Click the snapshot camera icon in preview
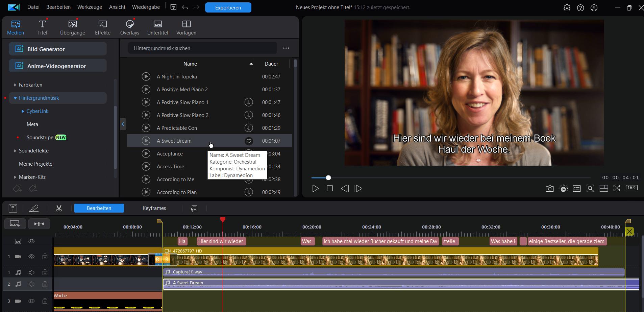 pyautogui.click(x=549, y=189)
